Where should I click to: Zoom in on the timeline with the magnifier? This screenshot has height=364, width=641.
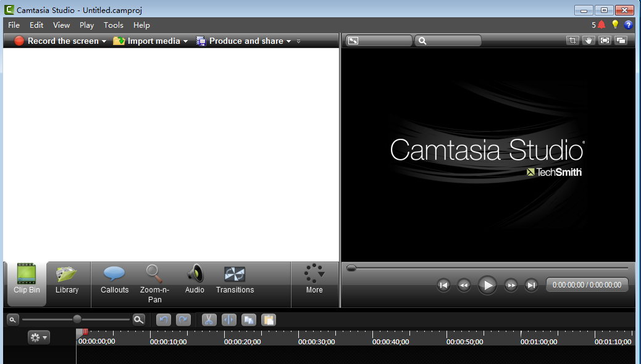138,320
